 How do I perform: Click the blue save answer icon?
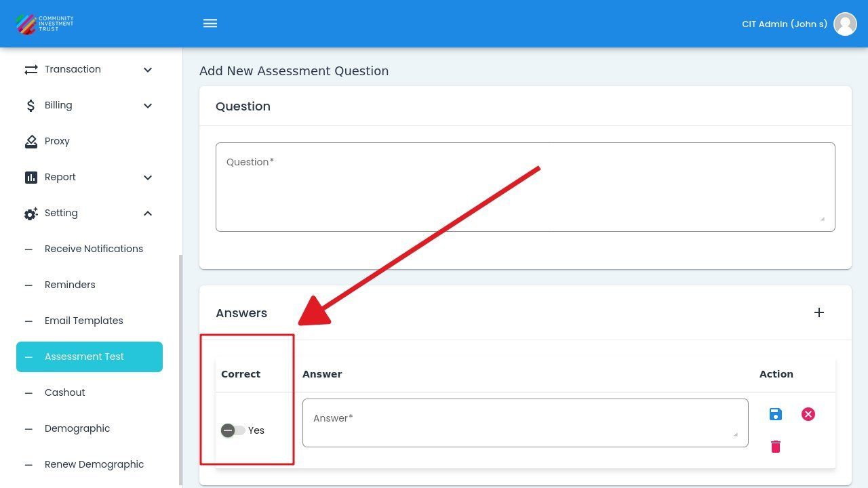(x=776, y=414)
